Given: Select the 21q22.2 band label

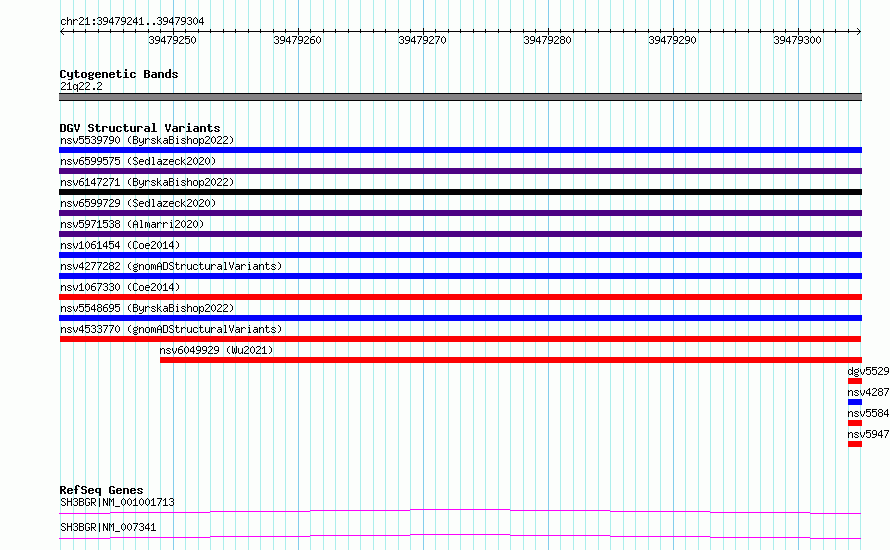Looking at the screenshot, I should click(x=81, y=86).
